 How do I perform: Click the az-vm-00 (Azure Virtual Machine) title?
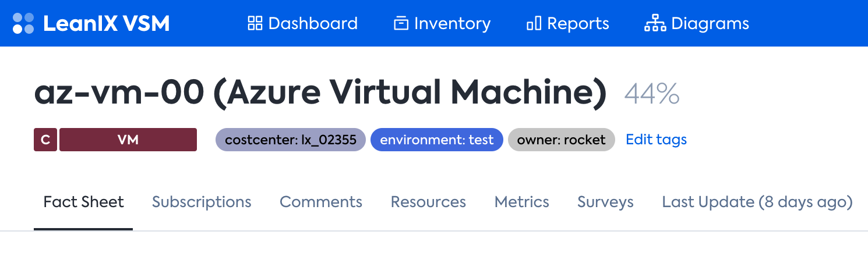320,93
